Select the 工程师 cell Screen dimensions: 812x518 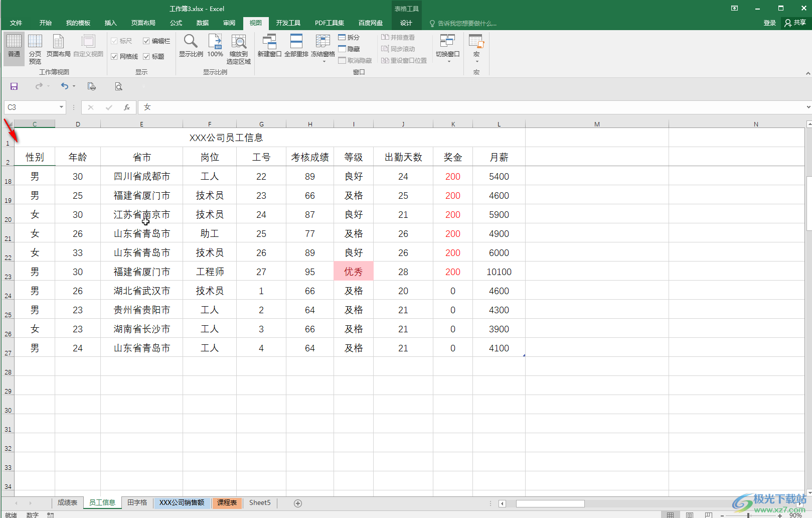(210, 272)
